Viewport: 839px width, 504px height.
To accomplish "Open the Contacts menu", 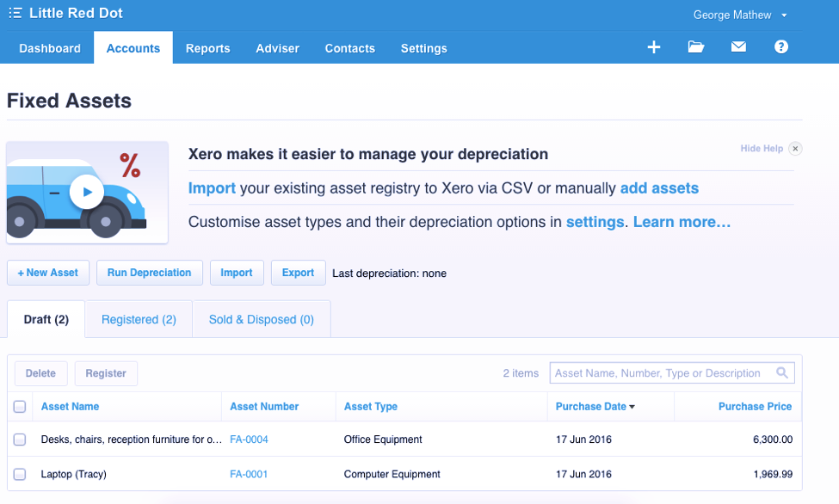I will (x=350, y=48).
